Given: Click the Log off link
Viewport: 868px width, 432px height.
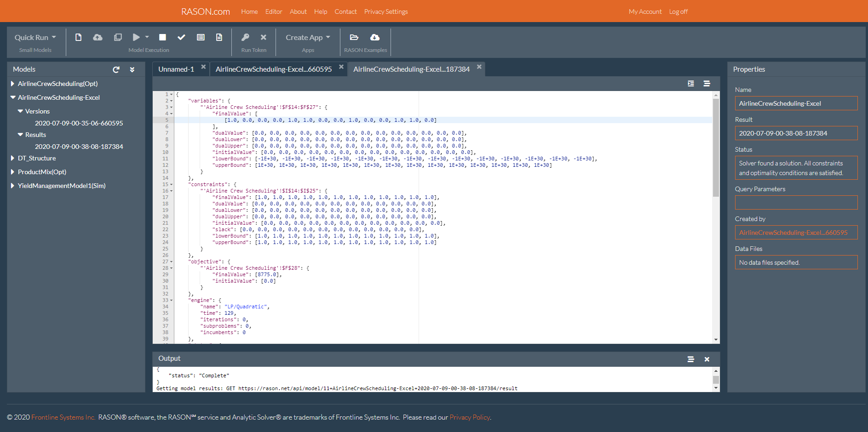Looking at the screenshot, I should pos(678,11).
